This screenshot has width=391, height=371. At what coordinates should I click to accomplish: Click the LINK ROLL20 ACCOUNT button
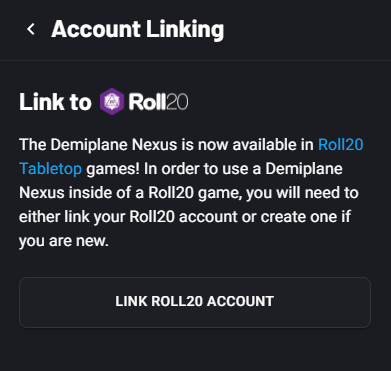click(195, 302)
